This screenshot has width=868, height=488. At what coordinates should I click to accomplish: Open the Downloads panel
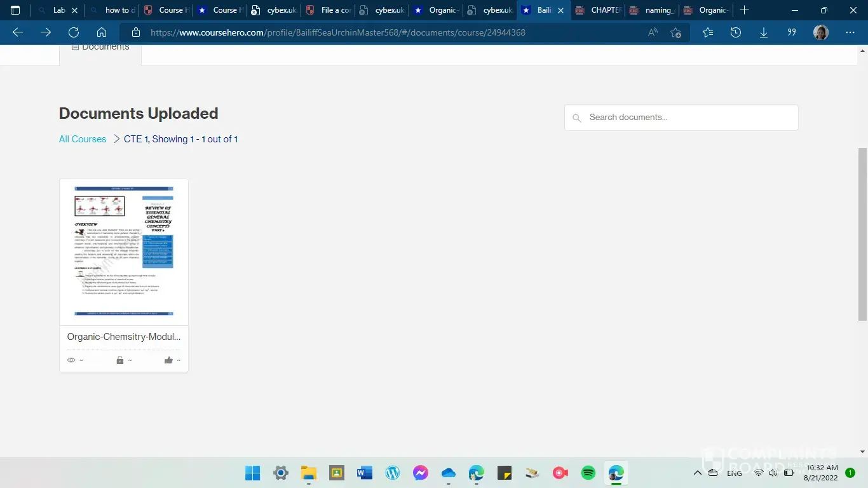point(764,32)
